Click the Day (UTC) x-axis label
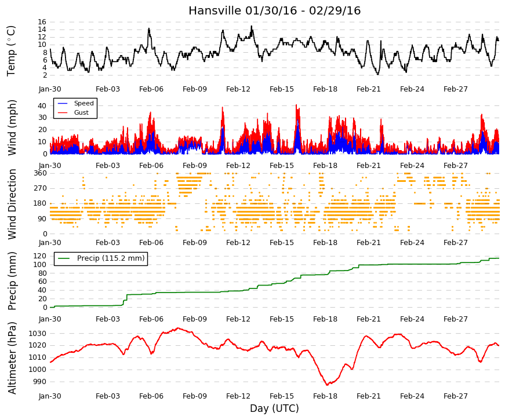The width and height of the screenshot is (505, 420). point(274,408)
